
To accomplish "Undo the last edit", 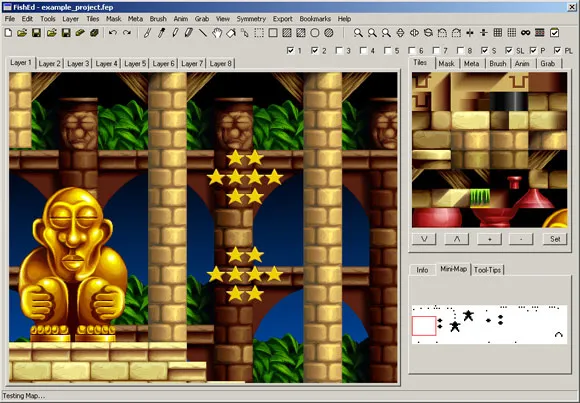I will [113, 33].
